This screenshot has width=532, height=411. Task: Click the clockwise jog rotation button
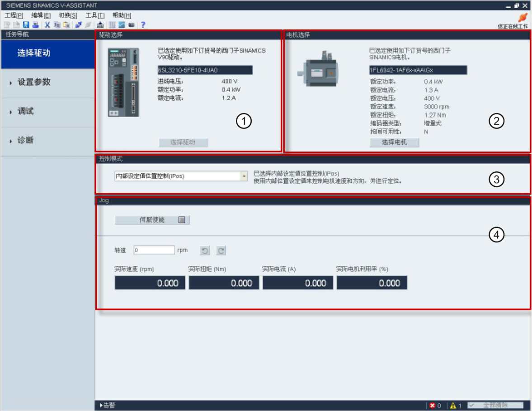pyautogui.click(x=221, y=250)
